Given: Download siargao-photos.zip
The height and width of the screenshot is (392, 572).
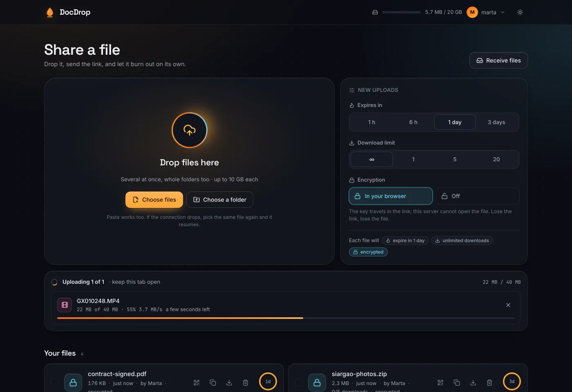Looking at the screenshot, I should coord(473,383).
